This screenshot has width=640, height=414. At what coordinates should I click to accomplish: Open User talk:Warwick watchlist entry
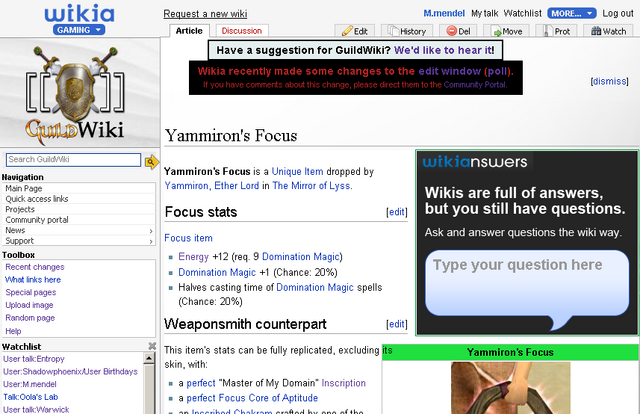(36, 410)
